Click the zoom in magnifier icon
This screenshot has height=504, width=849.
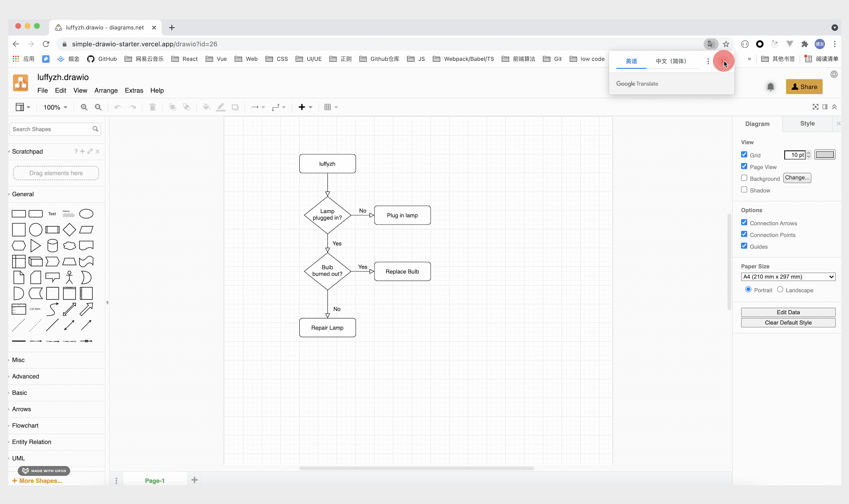click(x=84, y=107)
